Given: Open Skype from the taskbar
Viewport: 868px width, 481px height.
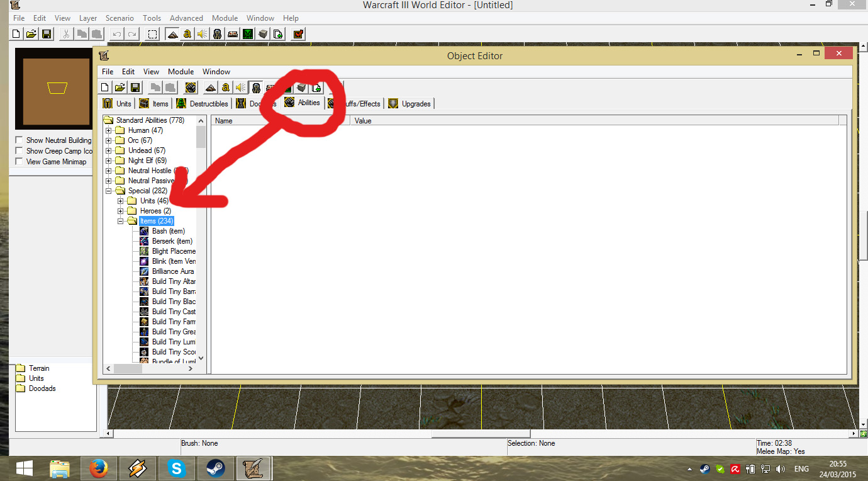Looking at the screenshot, I should (x=177, y=468).
